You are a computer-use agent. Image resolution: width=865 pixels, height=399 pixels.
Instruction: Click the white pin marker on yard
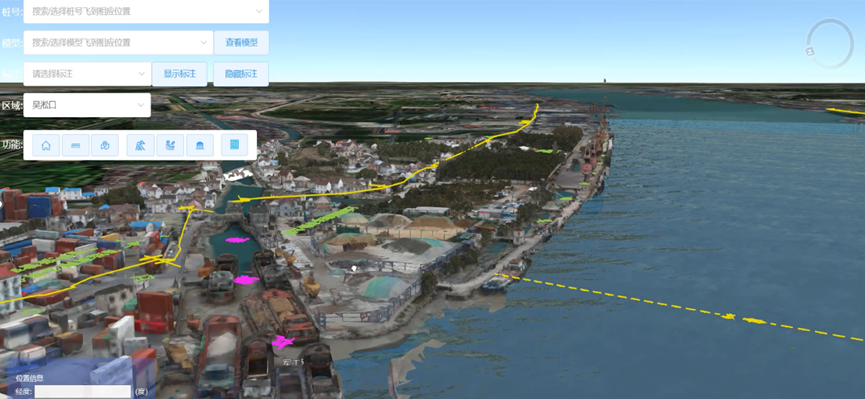pos(354,269)
